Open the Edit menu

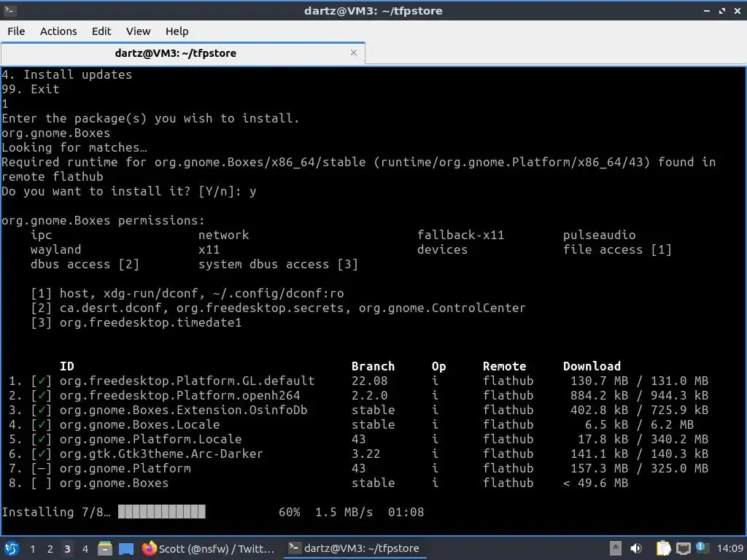point(101,31)
